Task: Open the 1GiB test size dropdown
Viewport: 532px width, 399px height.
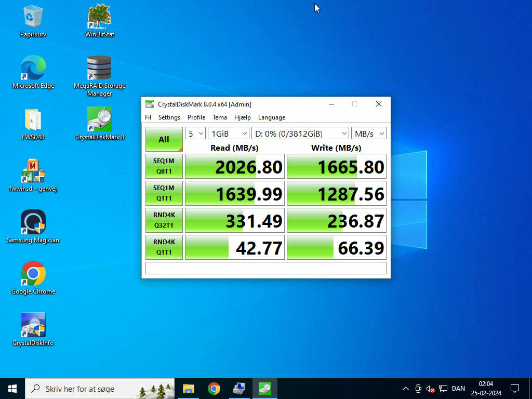Action: click(229, 134)
